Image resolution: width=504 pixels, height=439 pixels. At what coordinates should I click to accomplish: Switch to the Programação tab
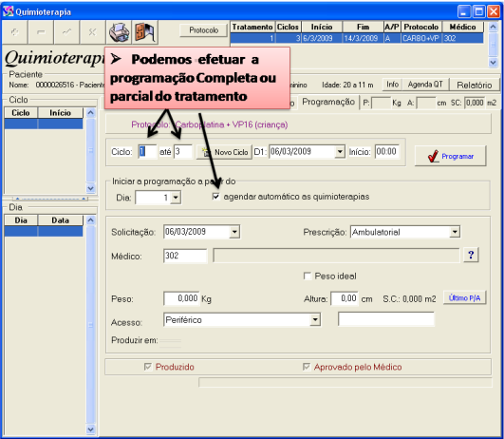click(328, 102)
